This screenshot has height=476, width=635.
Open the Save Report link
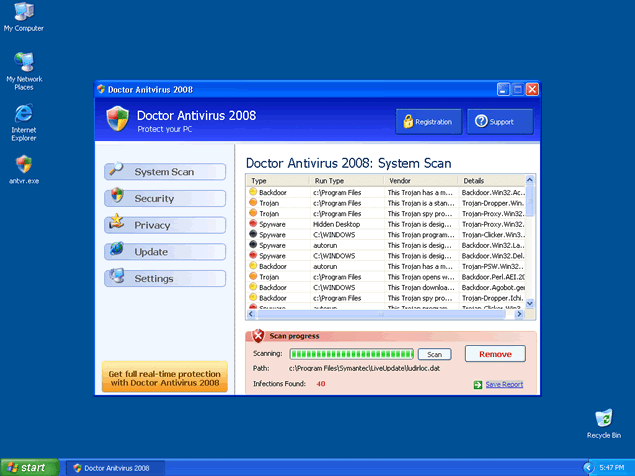(x=504, y=384)
